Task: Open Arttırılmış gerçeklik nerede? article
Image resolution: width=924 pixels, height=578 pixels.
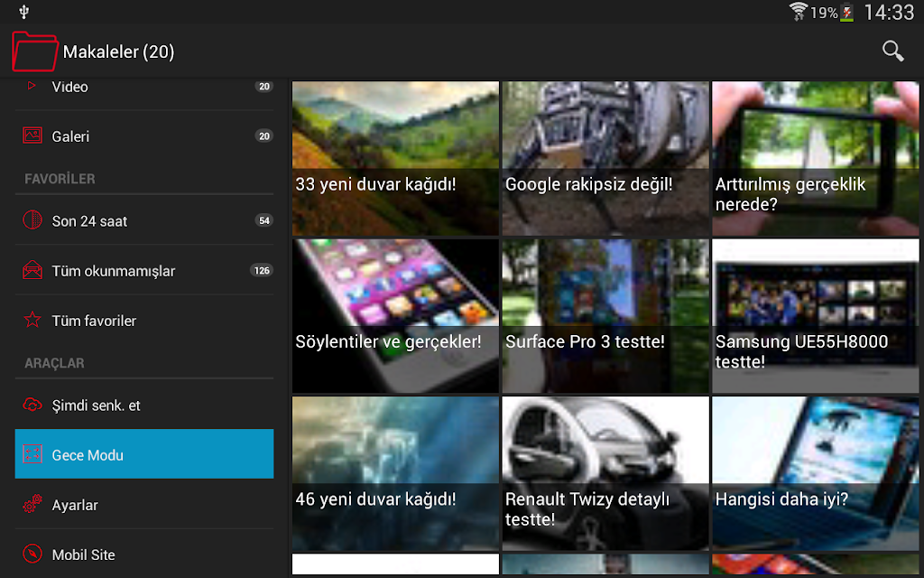Action: click(815, 159)
